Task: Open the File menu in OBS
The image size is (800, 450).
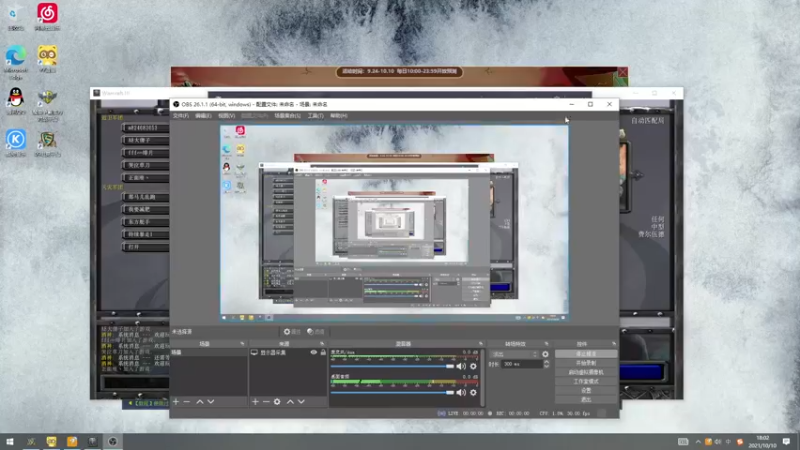Action: (181, 116)
